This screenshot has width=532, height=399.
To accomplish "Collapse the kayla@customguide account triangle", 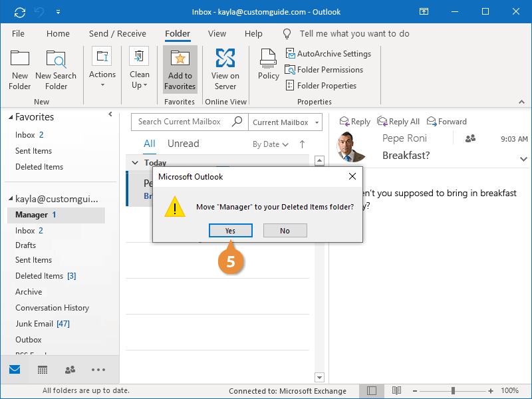I will (11, 198).
